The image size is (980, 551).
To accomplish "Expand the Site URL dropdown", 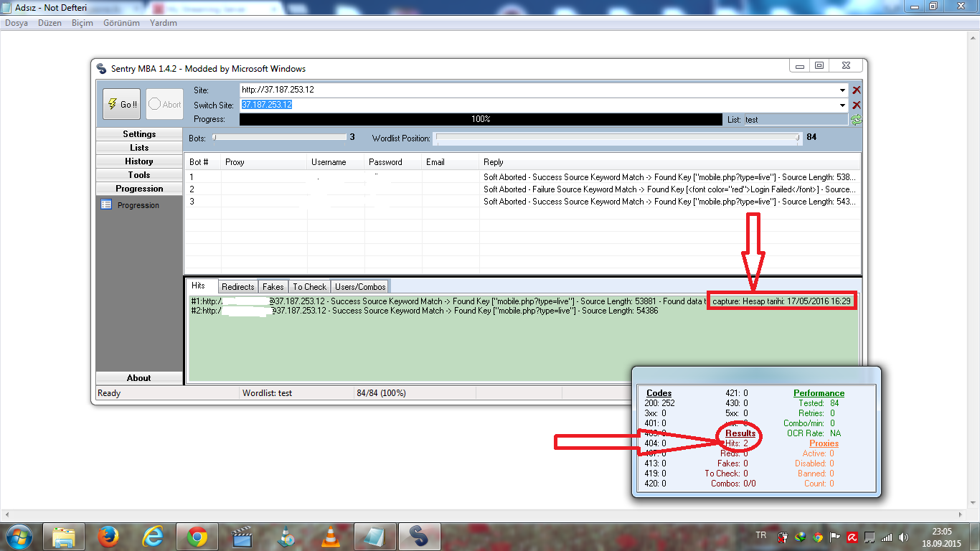I will pos(842,90).
